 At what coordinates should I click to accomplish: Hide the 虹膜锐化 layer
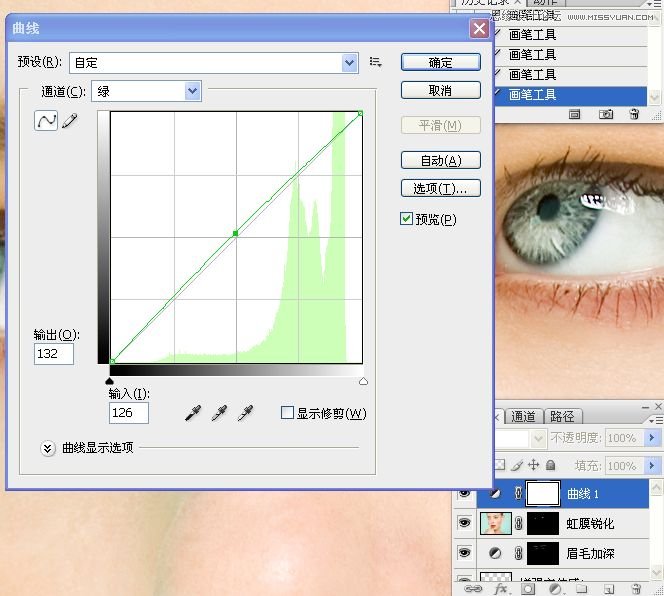tap(464, 523)
